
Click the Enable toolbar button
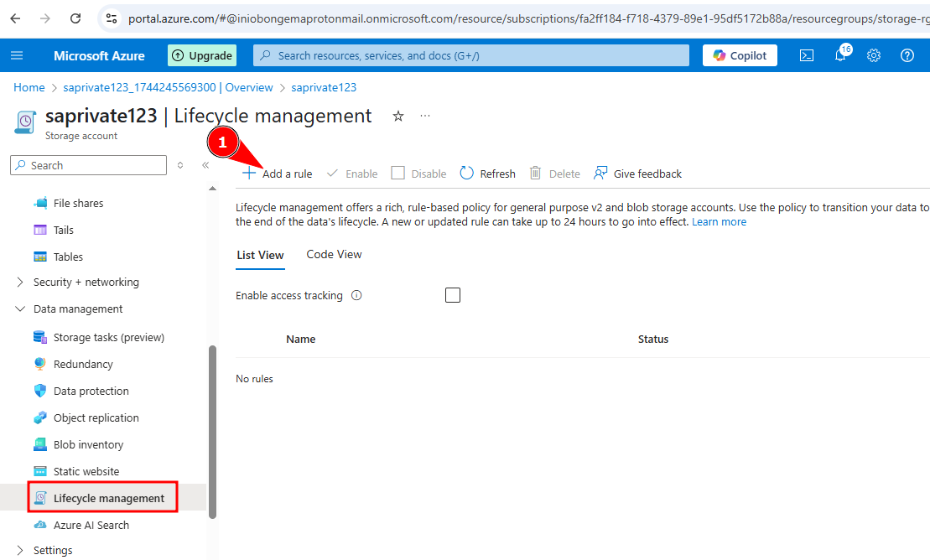click(352, 174)
